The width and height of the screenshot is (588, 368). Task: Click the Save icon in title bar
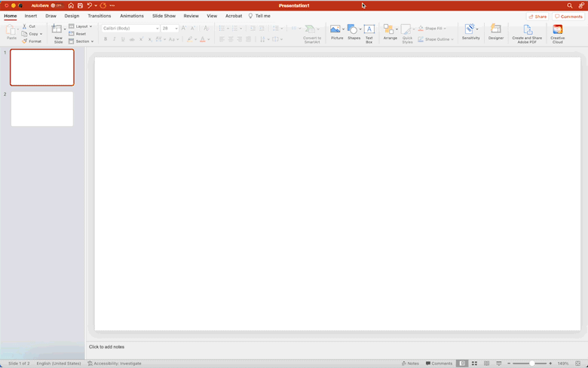[80, 5]
